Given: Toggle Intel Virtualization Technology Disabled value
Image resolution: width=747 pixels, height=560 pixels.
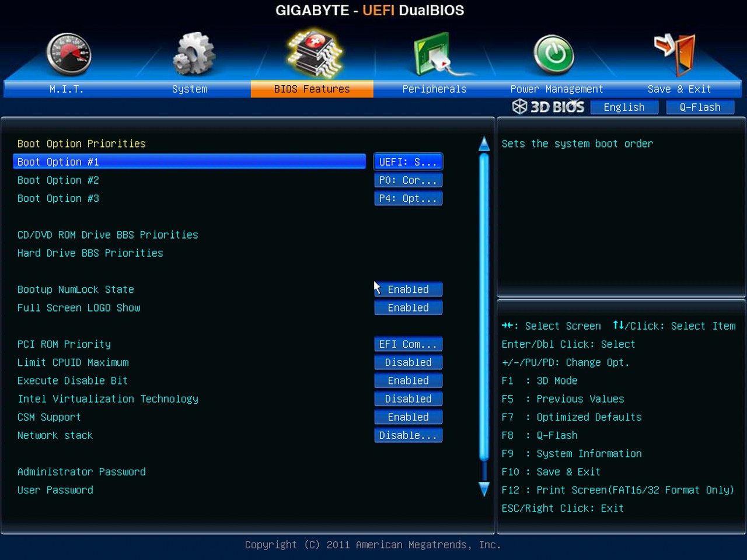Looking at the screenshot, I should (x=409, y=399).
